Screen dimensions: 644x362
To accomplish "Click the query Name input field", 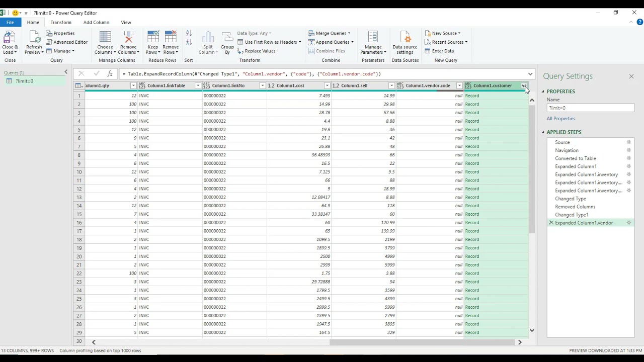I will (591, 108).
